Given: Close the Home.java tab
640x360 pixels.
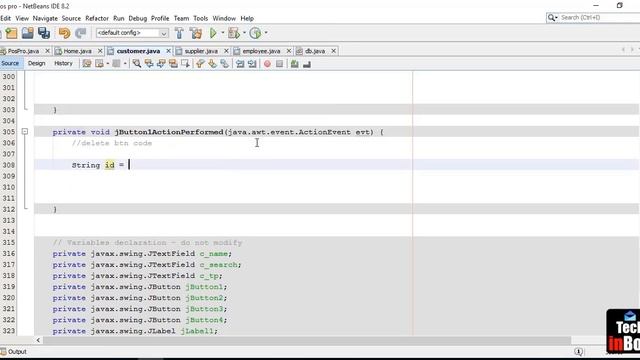Looking at the screenshot, I should coord(100,51).
